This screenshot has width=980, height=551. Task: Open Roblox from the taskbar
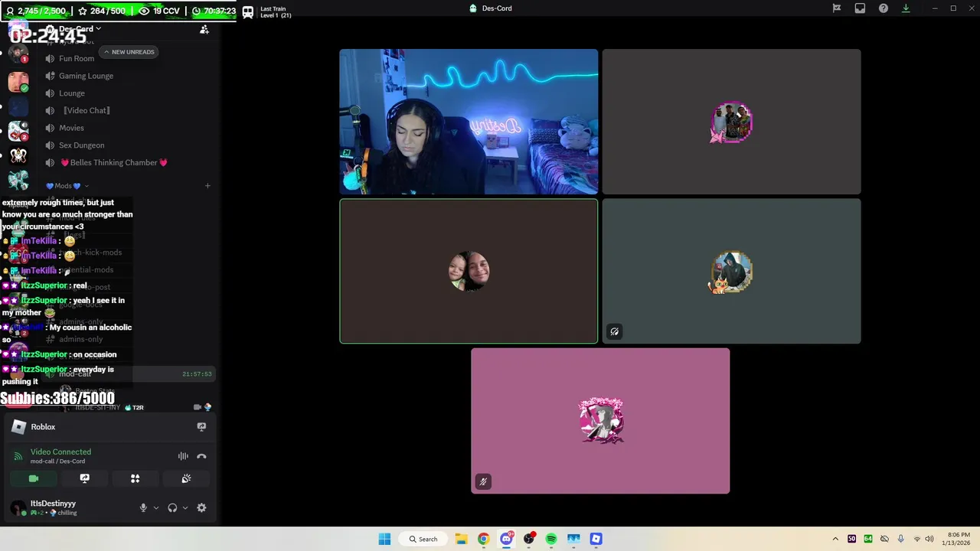pos(596,539)
